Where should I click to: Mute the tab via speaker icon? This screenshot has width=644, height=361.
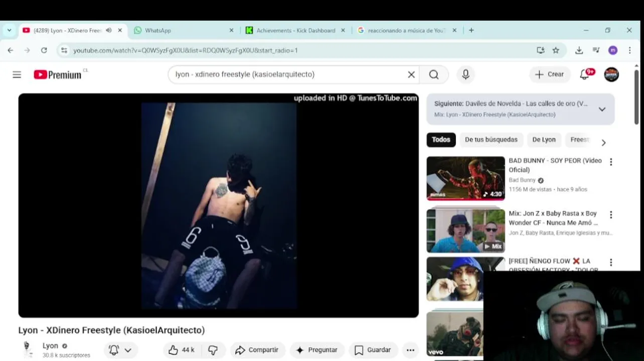coord(108,30)
